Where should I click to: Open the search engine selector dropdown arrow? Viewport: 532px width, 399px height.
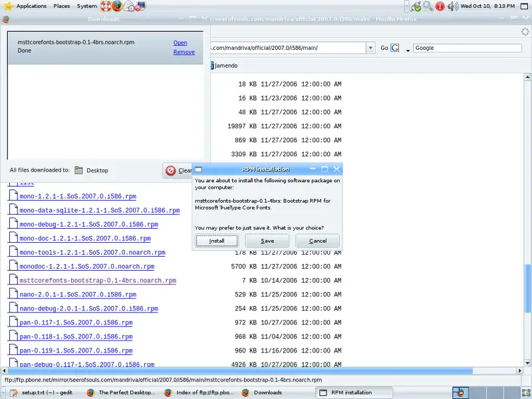[408, 51]
